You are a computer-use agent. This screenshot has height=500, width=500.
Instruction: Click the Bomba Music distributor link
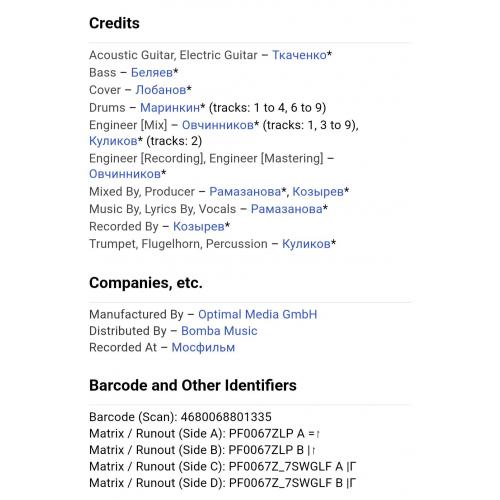point(219,331)
